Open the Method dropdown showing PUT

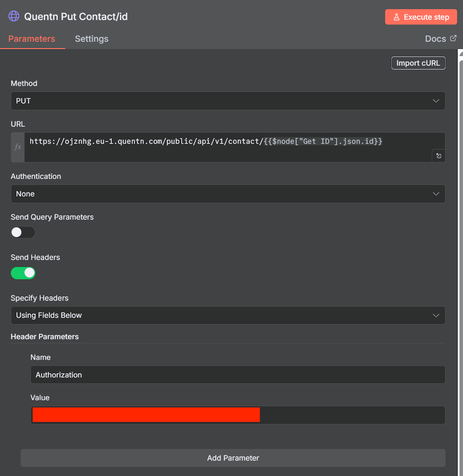pyautogui.click(x=228, y=101)
